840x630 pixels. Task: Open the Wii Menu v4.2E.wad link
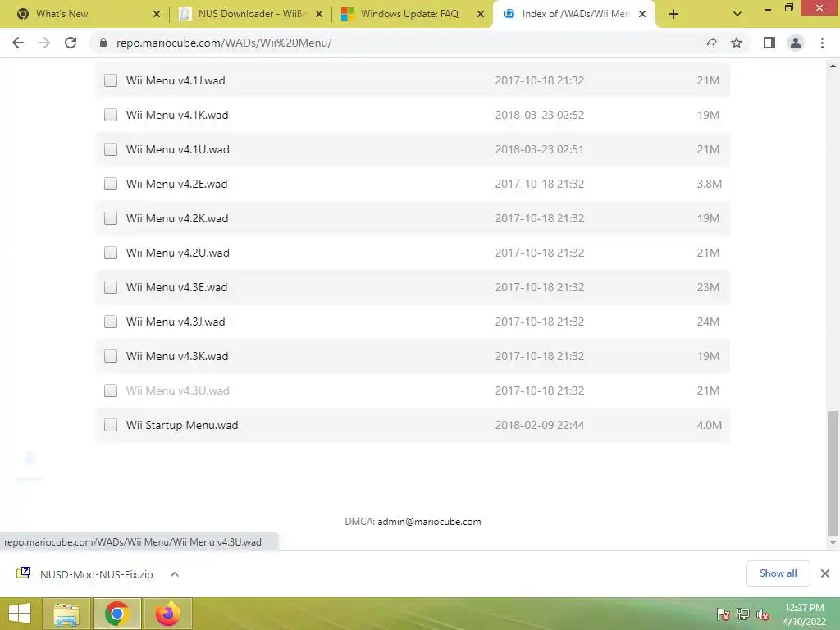click(x=177, y=184)
